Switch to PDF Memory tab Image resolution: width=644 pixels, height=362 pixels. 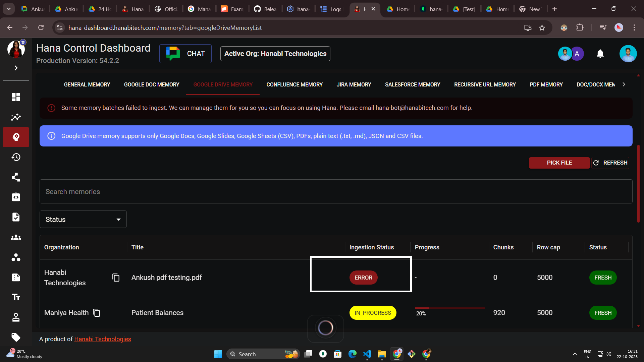point(546,85)
